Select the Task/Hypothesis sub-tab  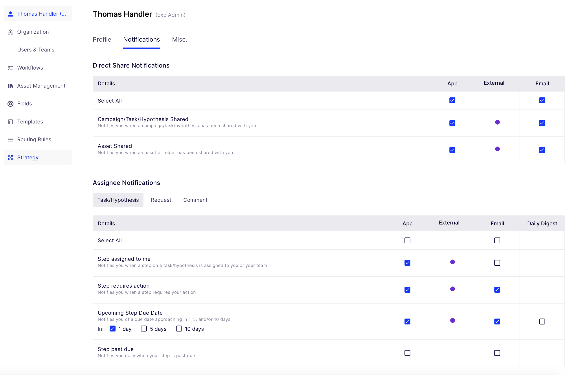(x=118, y=200)
